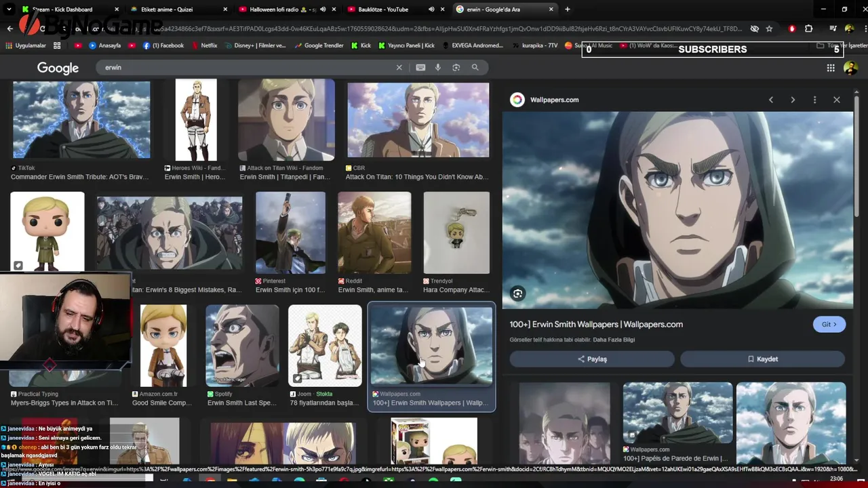This screenshot has height=488, width=868.
Task: Open Chrome profile avatar in toolbar
Action: [850, 28]
